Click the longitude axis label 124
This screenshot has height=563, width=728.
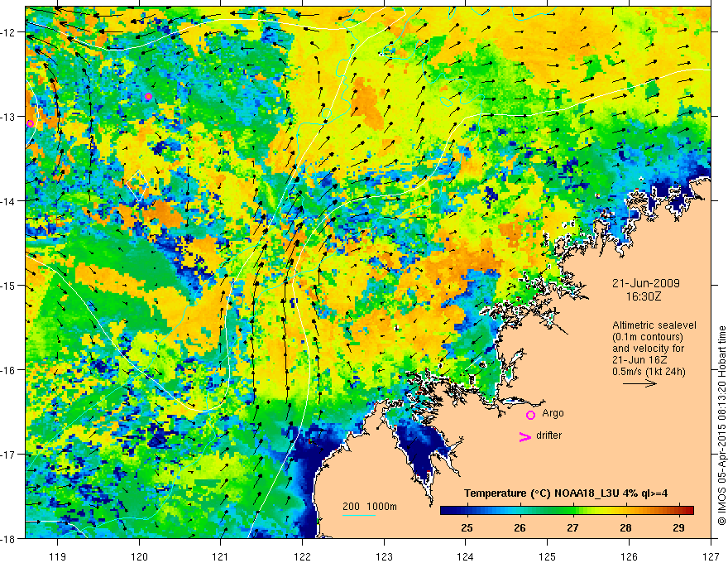click(x=466, y=556)
